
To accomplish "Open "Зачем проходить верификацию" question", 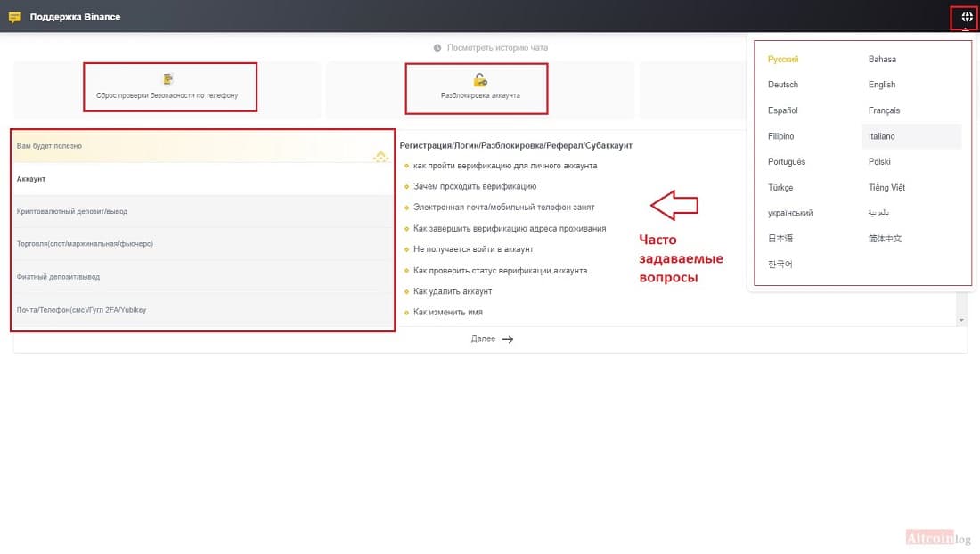I will point(475,186).
